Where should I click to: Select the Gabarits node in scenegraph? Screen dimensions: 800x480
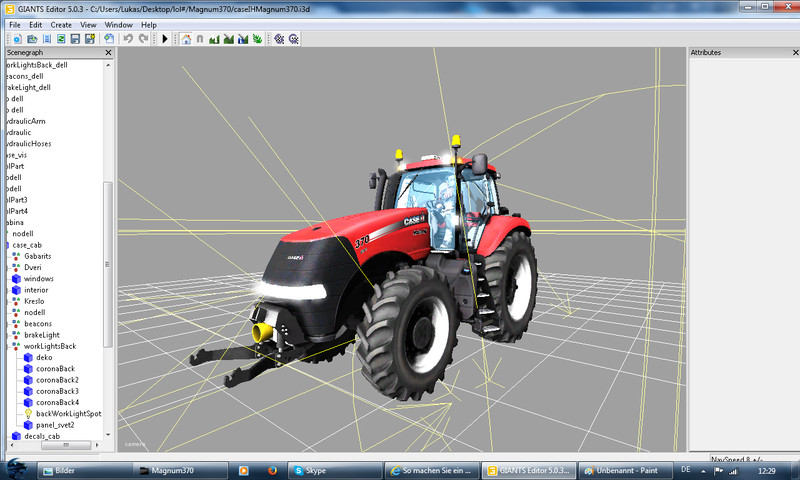[38, 256]
